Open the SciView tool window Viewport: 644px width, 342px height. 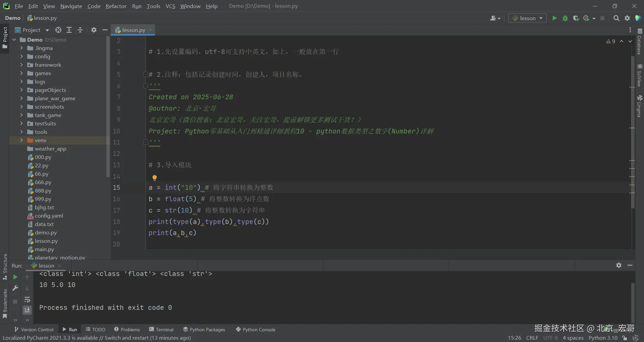tap(640, 75)
